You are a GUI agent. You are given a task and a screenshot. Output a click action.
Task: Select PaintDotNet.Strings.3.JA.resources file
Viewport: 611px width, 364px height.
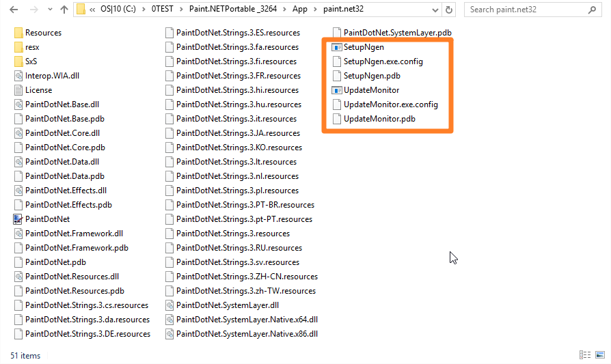[x=238, y=133]
